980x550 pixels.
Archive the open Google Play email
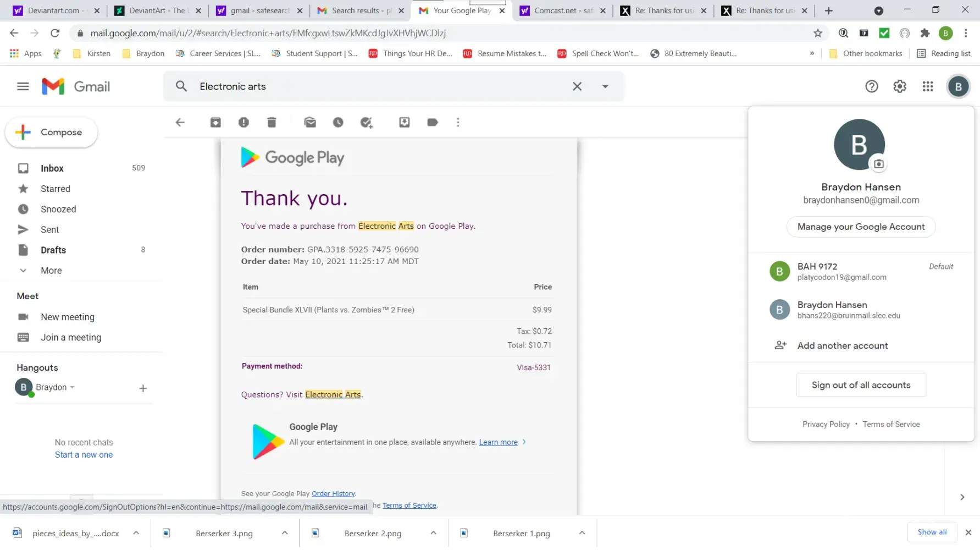point(215,123)
